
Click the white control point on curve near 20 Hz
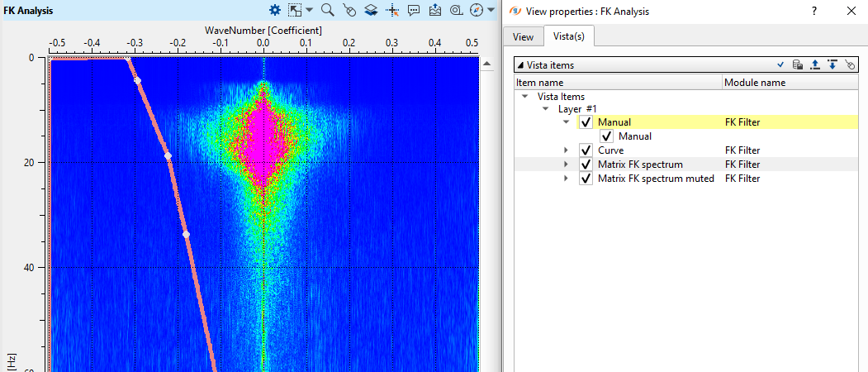[168, 155]
